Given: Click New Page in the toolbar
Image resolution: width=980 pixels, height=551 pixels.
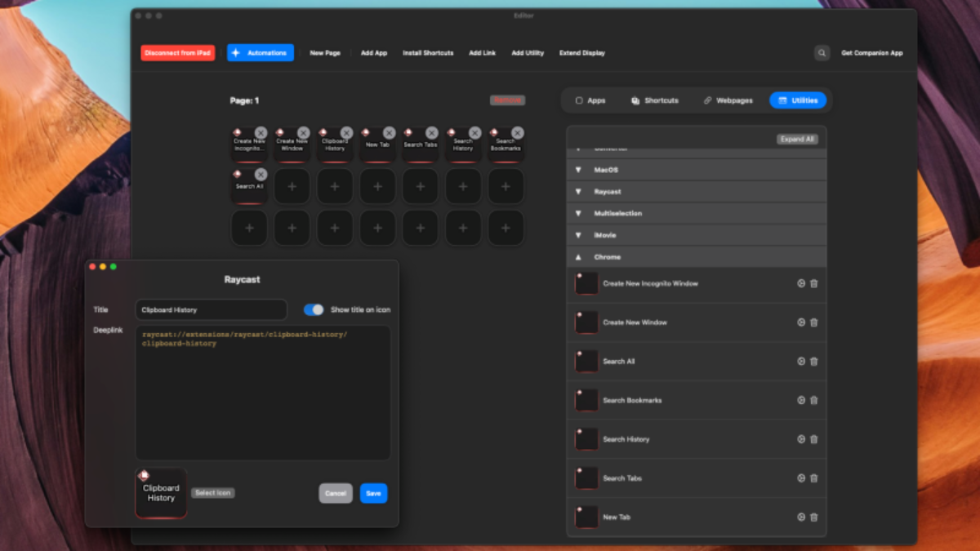Looking at the screenshot, I should tap(325, 53).
